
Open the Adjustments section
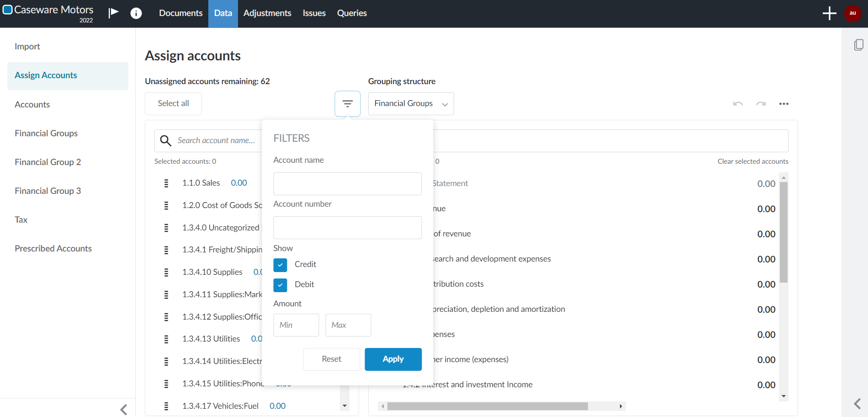click(267, 13)
